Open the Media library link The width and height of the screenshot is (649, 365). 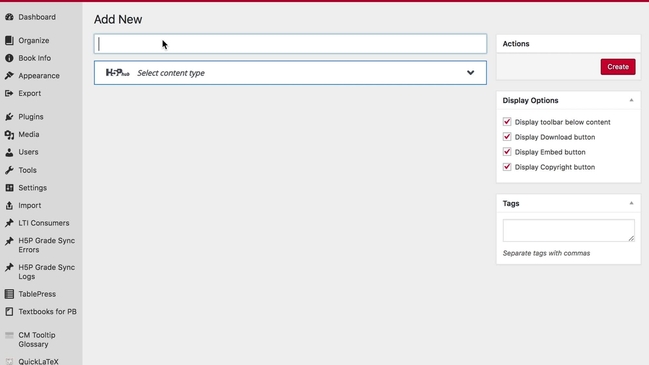(29, 134)
